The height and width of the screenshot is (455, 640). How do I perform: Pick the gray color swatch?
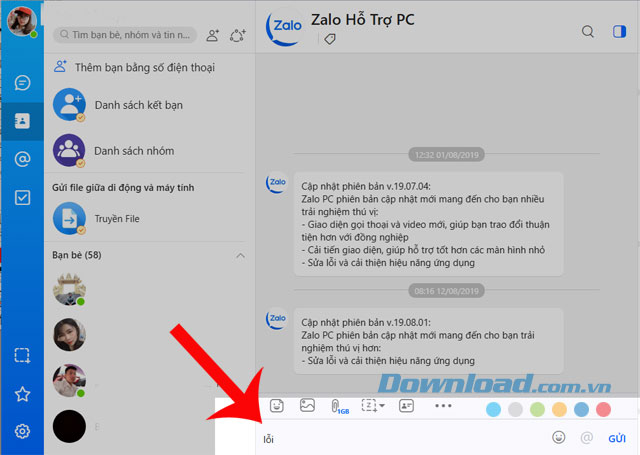tap(516, 409)
